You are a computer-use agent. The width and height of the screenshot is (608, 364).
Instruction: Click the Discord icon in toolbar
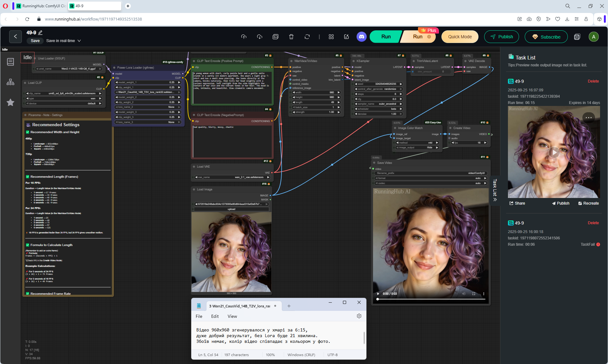(x=361, y=37)
